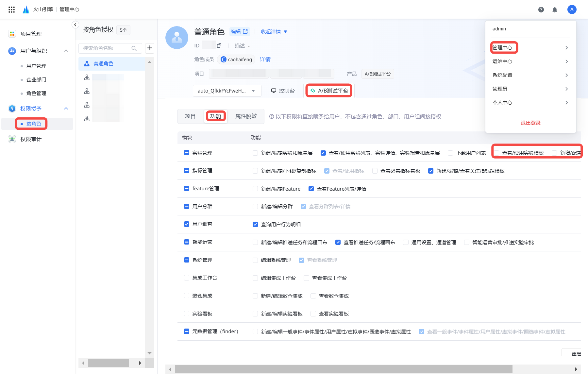Click the caohaifeng member tag
Screen dimensions: 588x374
point(236,59)
